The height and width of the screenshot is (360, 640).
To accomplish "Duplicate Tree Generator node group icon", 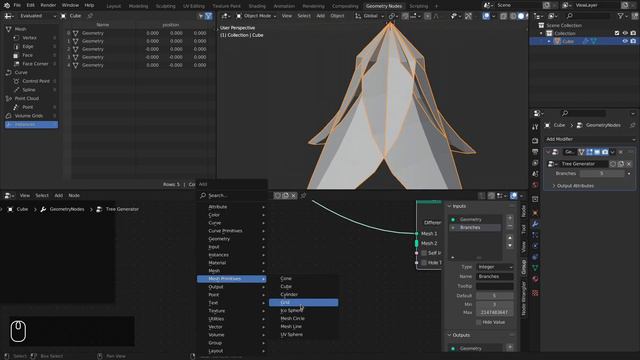I will [x=621, y=164].
